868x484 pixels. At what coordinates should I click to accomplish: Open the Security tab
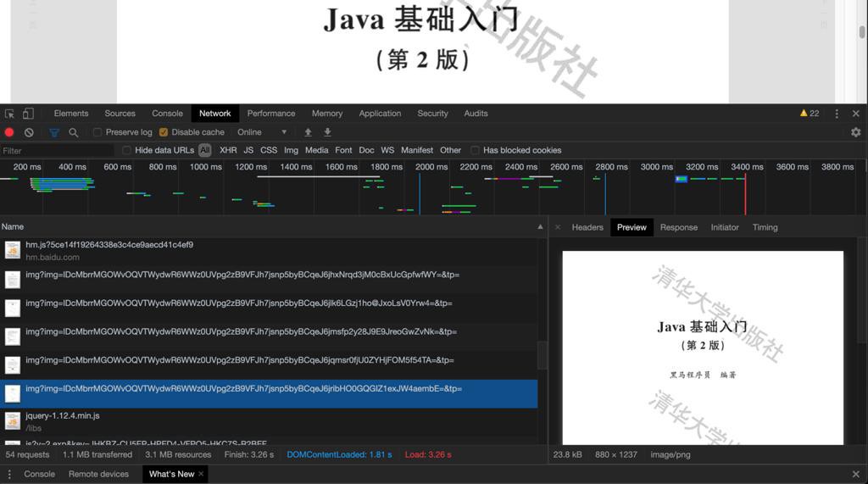pyautogui.click(x=432, y=114)
